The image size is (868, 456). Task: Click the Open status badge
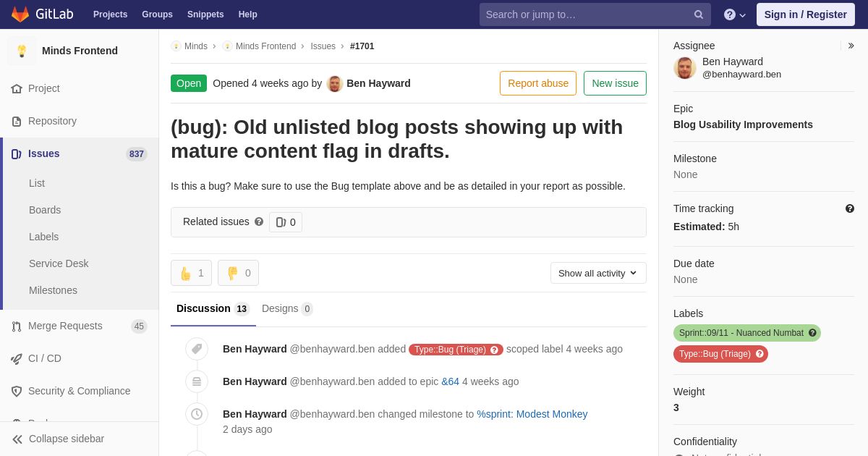pyautogui.click(x=189, y=83)
